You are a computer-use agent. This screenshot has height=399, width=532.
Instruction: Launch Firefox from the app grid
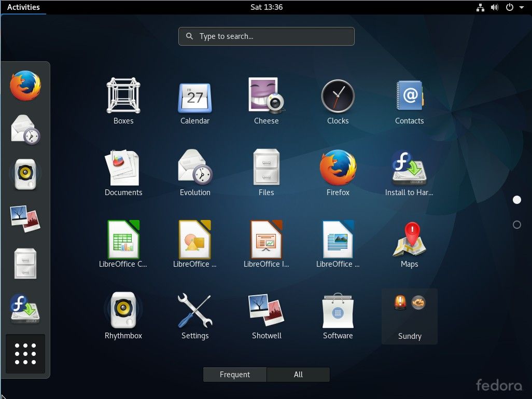click(x=338, y=172)
